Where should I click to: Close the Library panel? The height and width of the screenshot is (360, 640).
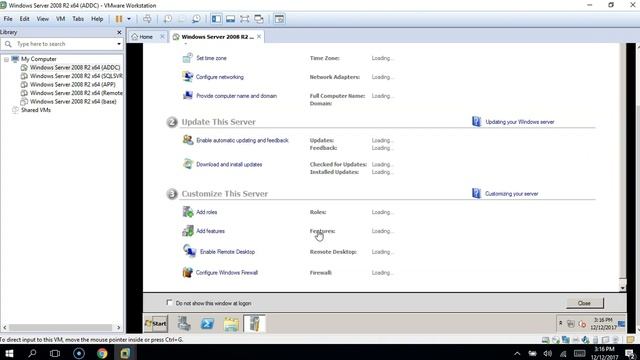click(119, 32)
